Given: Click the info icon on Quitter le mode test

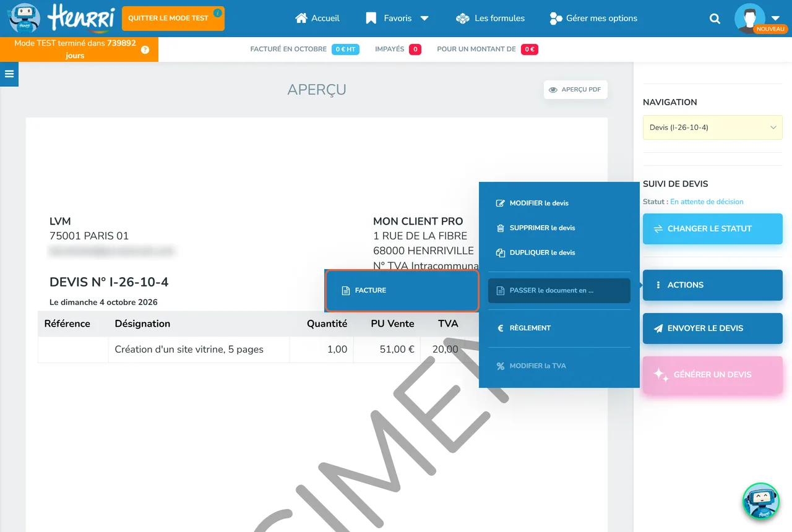Looking at the screenshot, I should click(x=217, y=12).
